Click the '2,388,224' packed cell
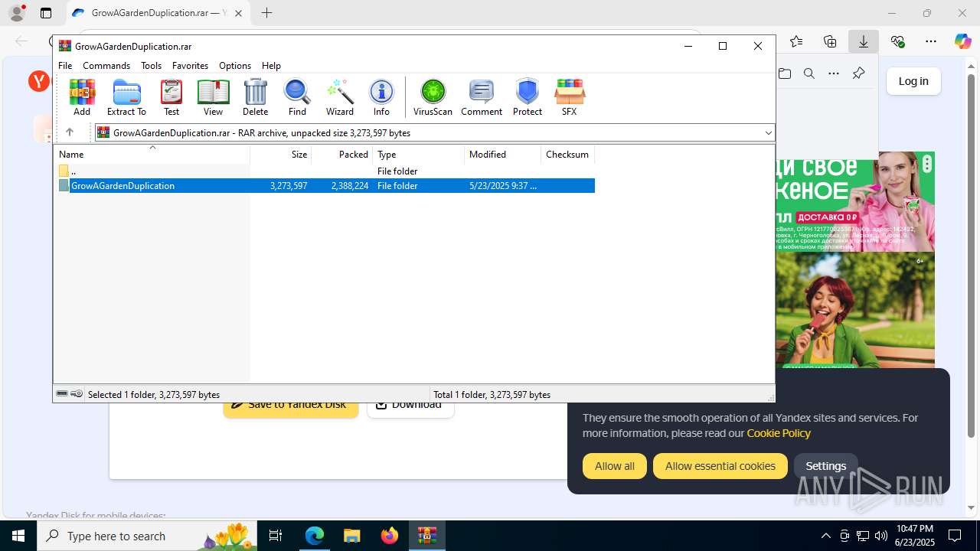This screenshot has height=551, width=980. click(x=350, y=186)
